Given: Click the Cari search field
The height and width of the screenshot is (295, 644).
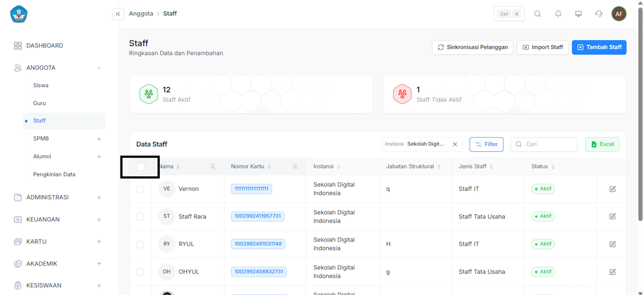Looking at the screenshot, I should click(x=544, y=144).
